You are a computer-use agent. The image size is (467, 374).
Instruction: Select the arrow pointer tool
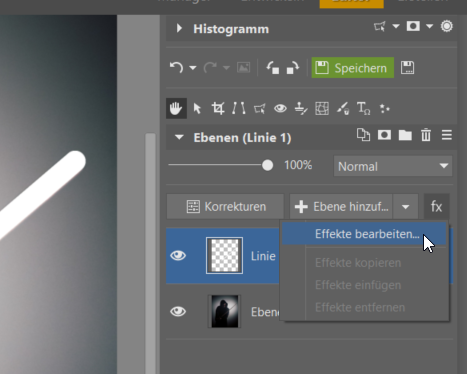click(197, 108)
